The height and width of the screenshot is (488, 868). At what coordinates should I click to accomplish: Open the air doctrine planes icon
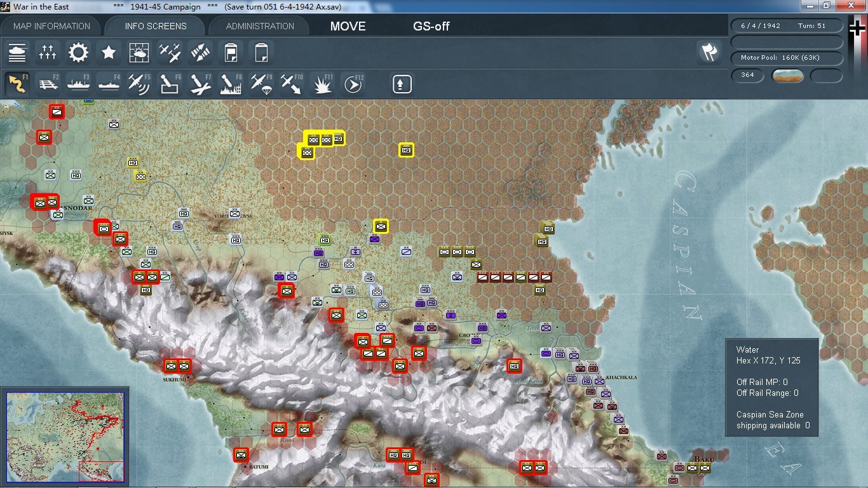click(170, 52)
